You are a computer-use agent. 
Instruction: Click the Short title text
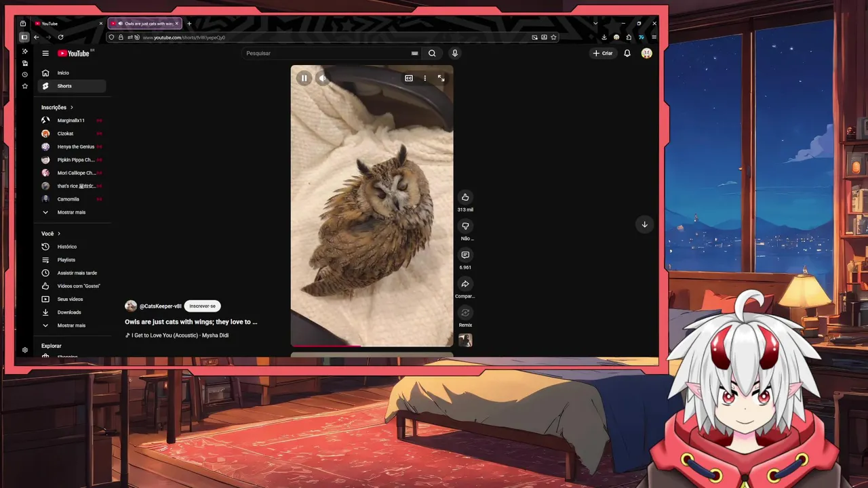[191, 322]
